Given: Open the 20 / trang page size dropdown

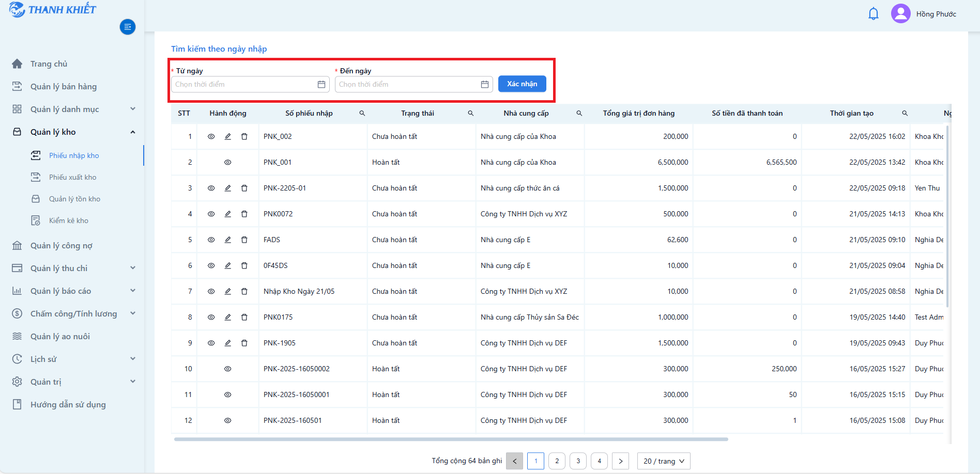Looking at the screenshot, I should (664, 461).
